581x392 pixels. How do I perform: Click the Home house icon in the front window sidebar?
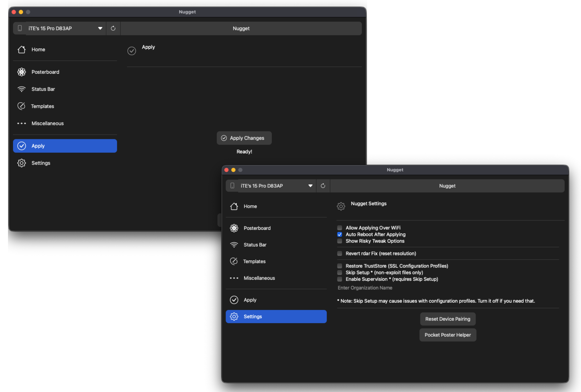[x=234, y=206]
